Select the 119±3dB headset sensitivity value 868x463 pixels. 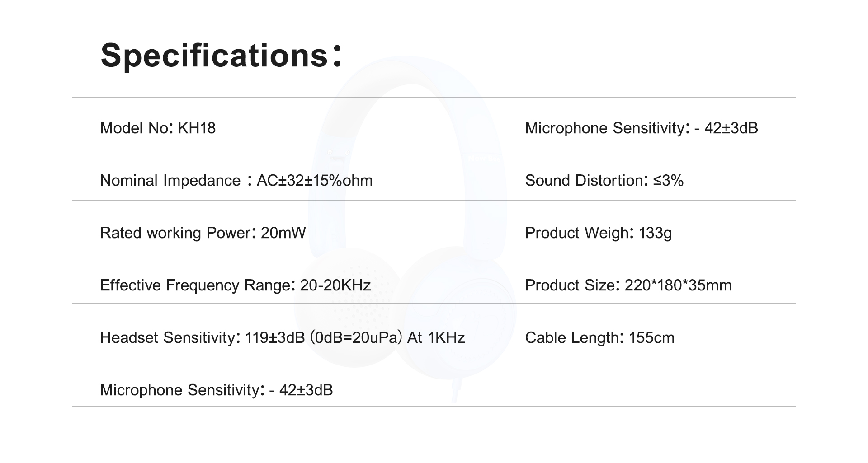(x=275, y=338)
